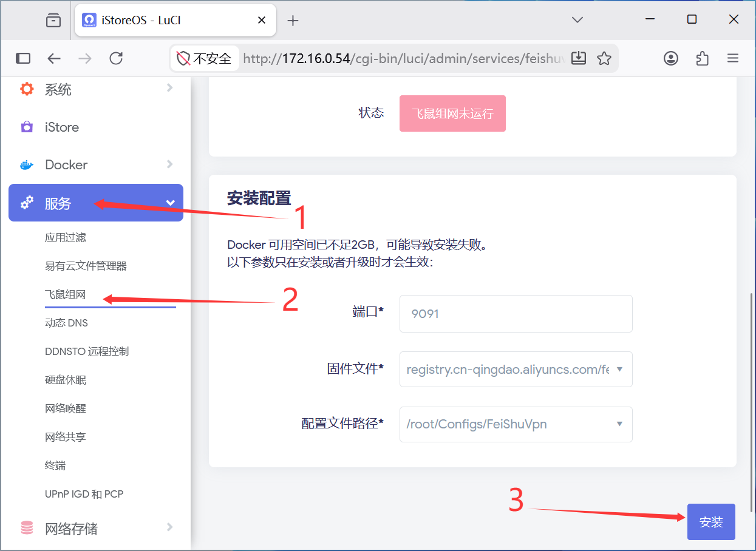Click the install/download page icon in address bar
This screenshot has height=551, width=756.
[579, 58]
